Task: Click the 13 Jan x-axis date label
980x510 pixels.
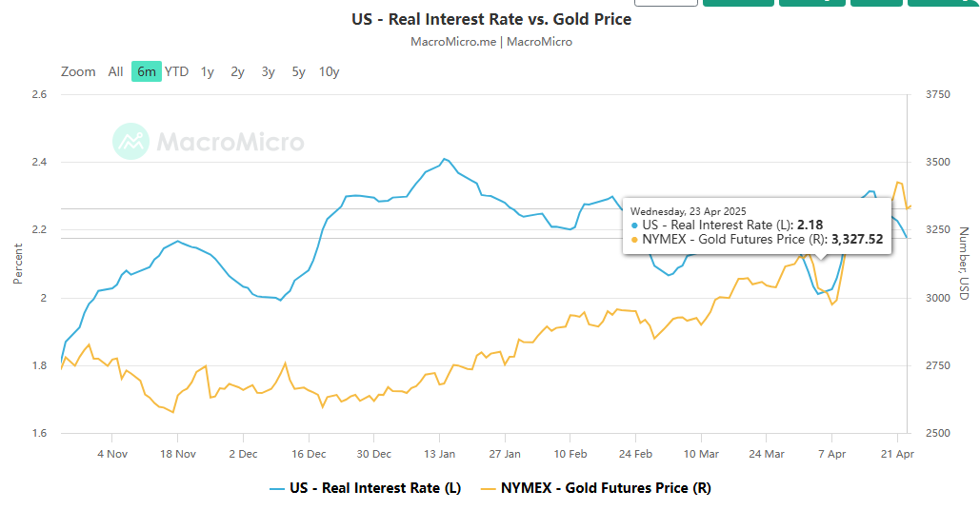Action: click(439, 454)
